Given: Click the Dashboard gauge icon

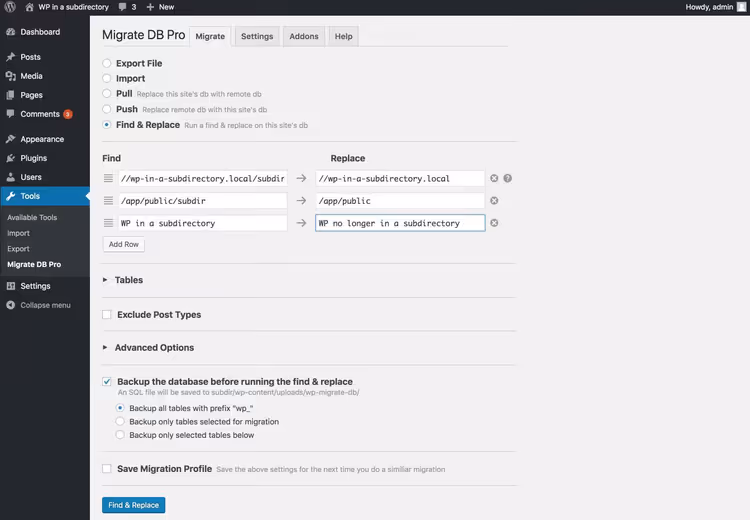Looking at the screenshot, I should point(11,32).
